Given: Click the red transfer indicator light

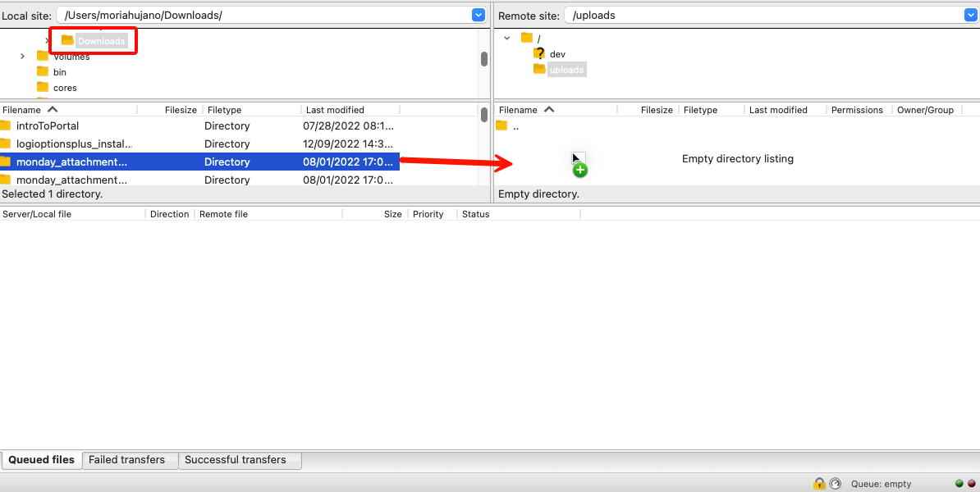Looking at the screenshot, I should click(x=970, y=483).
